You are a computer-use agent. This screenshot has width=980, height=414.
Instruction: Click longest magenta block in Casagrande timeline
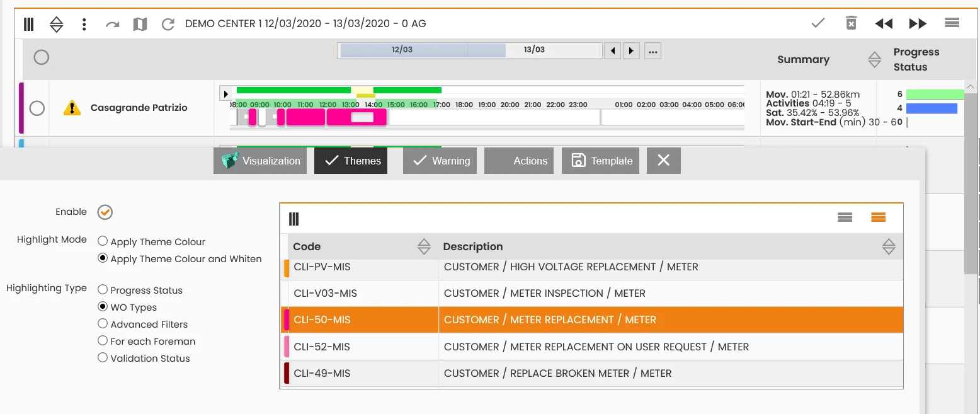(x=356, y=117)
